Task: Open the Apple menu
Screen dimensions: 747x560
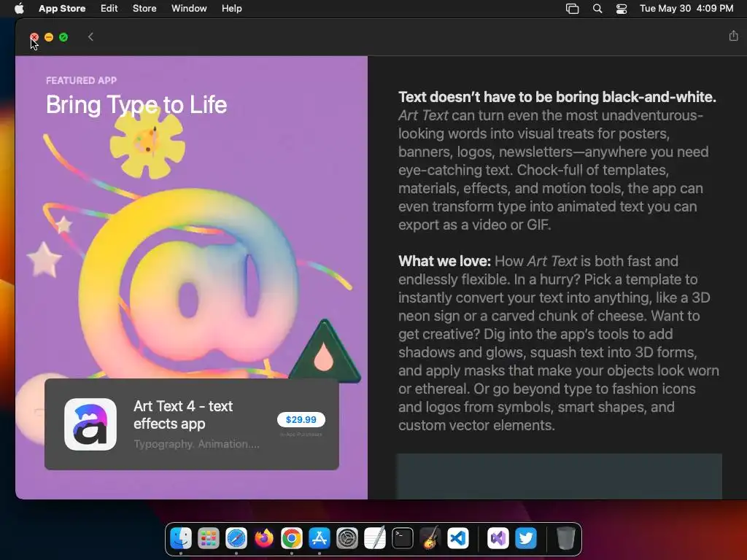Action: (19, 9)
